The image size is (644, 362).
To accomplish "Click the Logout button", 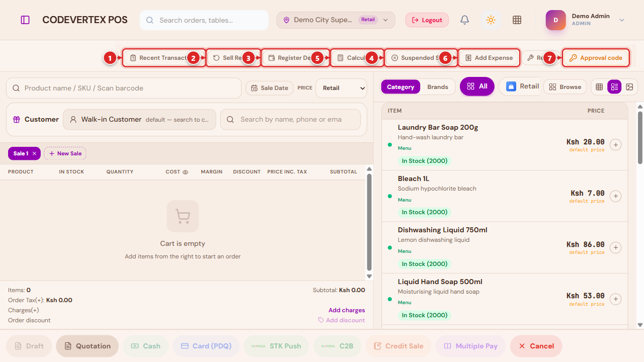I will (x=427, y=20).
